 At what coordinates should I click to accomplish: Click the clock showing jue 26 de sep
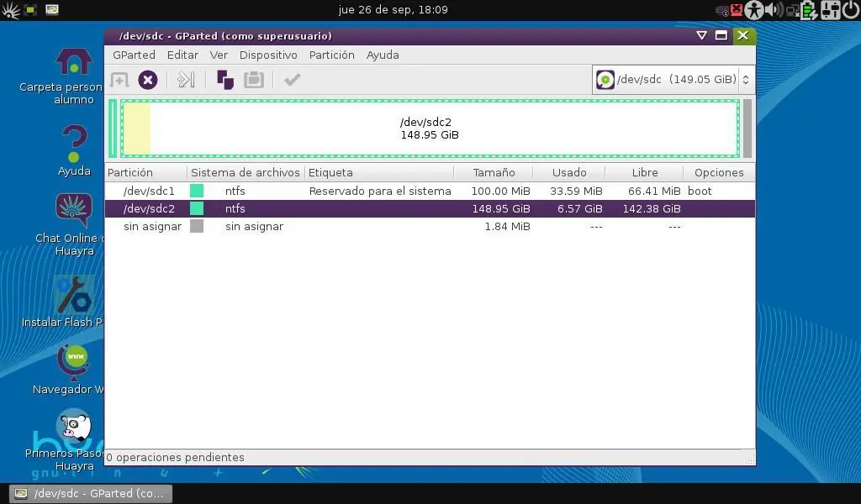click(x=394, y=10)
